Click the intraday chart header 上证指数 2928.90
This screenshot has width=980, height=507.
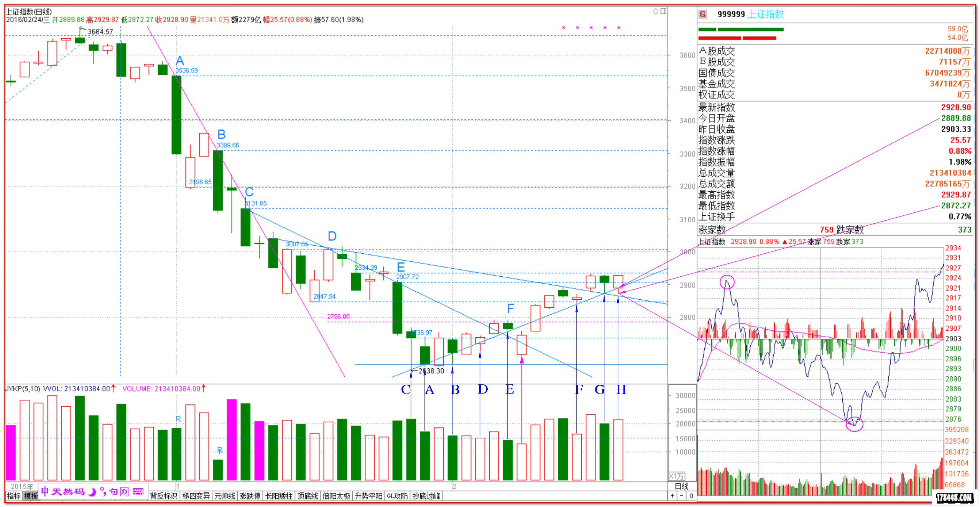coord(727,242)
